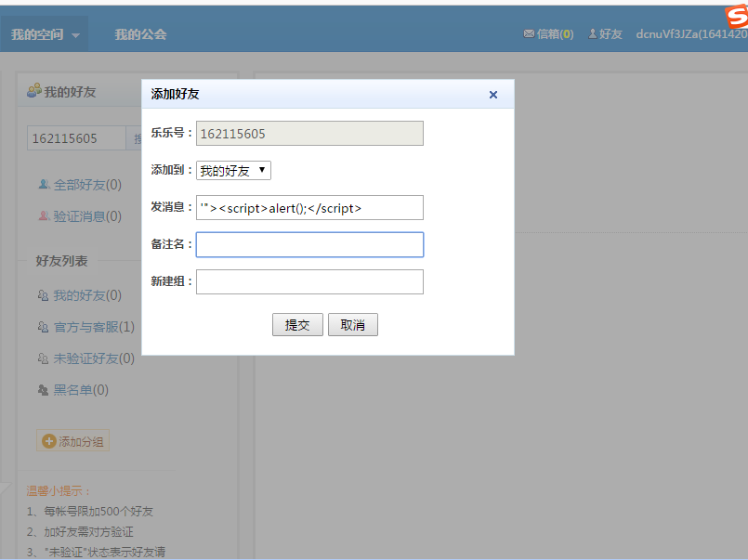748x560 pixels.
Task: Open the 黑名单(0) blacklist
Action: 81,390
